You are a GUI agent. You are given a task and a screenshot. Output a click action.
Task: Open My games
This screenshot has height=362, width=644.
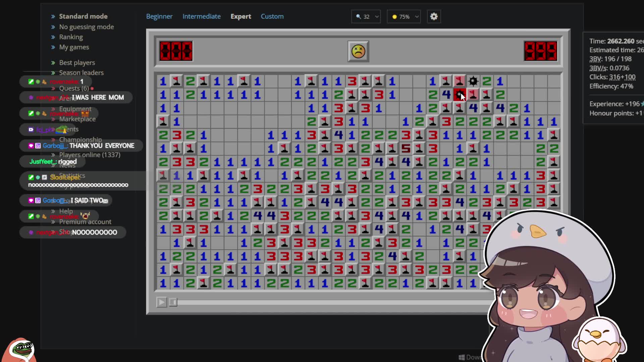coord(74,47)
